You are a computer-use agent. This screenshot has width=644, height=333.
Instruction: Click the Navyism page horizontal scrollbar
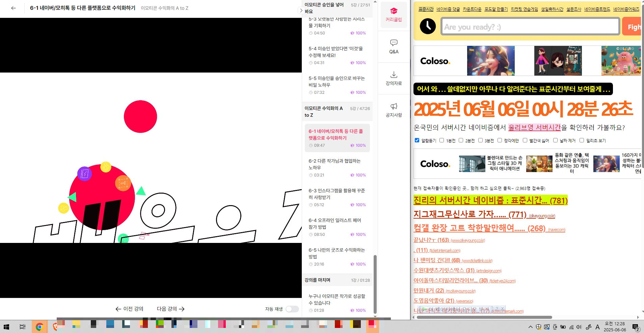pos(484,317)
